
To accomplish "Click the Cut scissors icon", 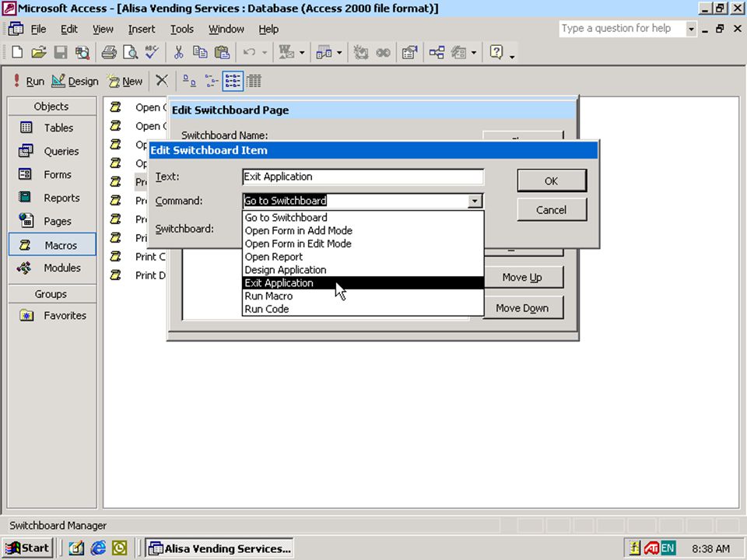I will [x=179, y=52].
